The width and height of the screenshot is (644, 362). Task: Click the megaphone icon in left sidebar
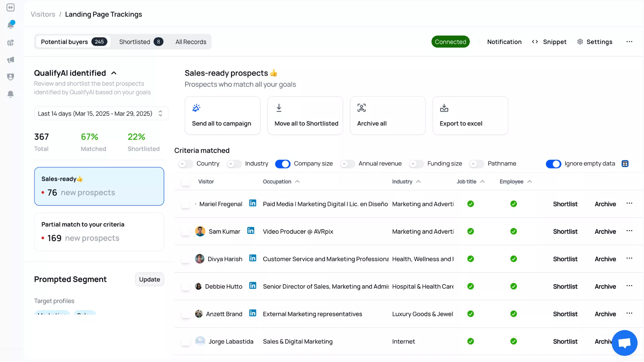(11, 60)
